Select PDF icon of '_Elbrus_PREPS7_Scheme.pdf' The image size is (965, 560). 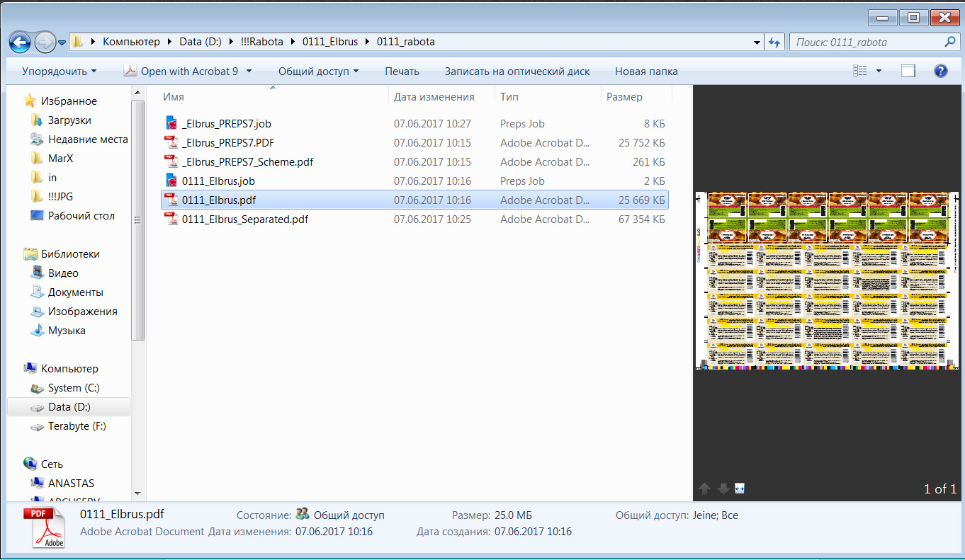pos(171,162)
